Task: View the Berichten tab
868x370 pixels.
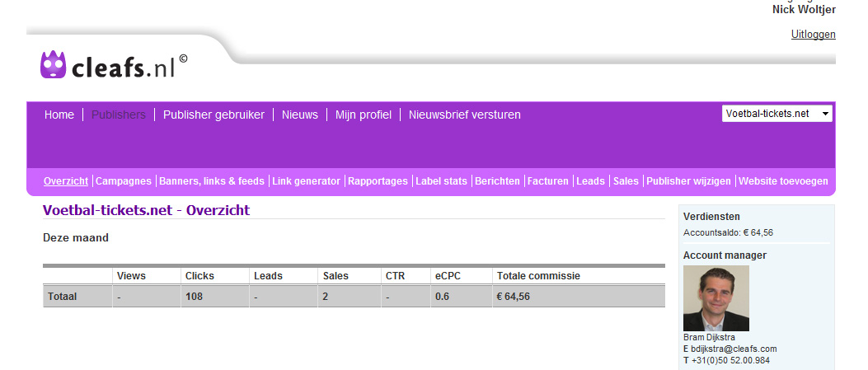Action: coord(497,180)
